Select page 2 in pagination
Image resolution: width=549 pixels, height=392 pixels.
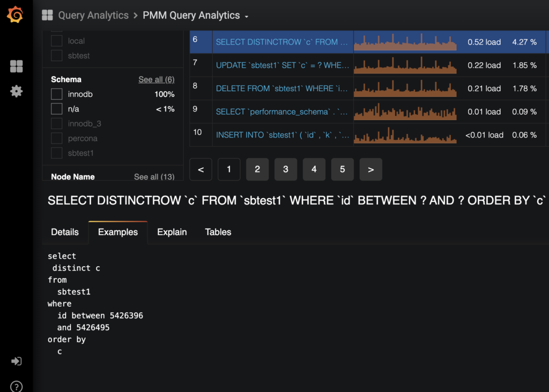257,169
